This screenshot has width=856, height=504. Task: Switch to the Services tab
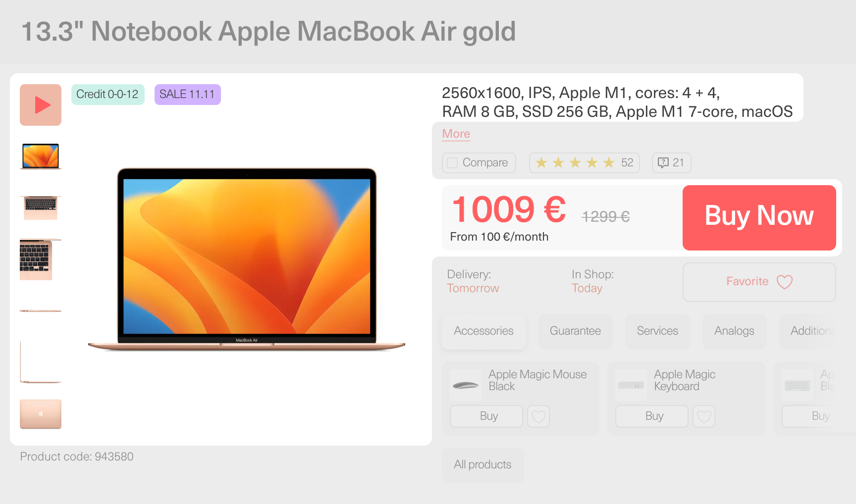(657, 331)
